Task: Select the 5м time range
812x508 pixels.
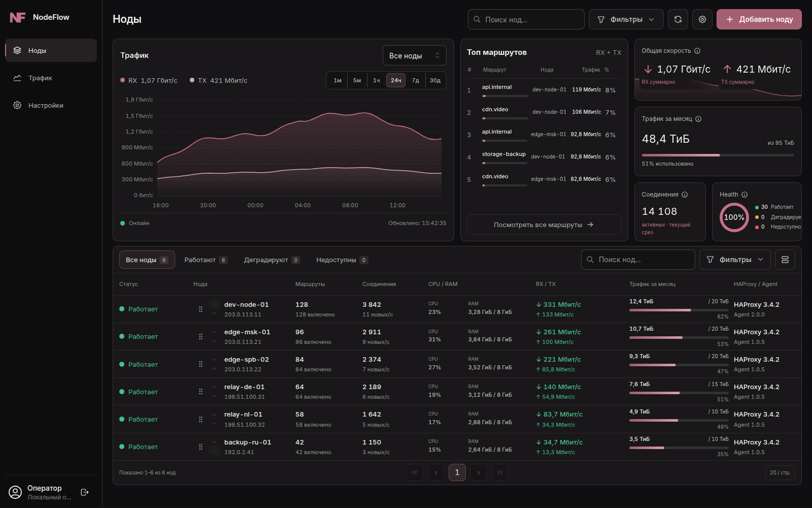Action: [357, 80]
